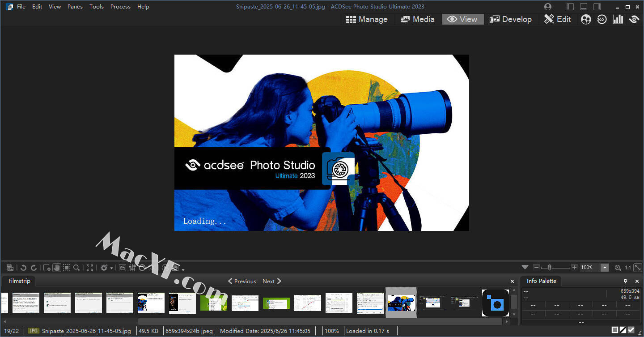Click the status bar gray square icon
The height and width of the screenshot is (337, 644).
coord(615,330)
